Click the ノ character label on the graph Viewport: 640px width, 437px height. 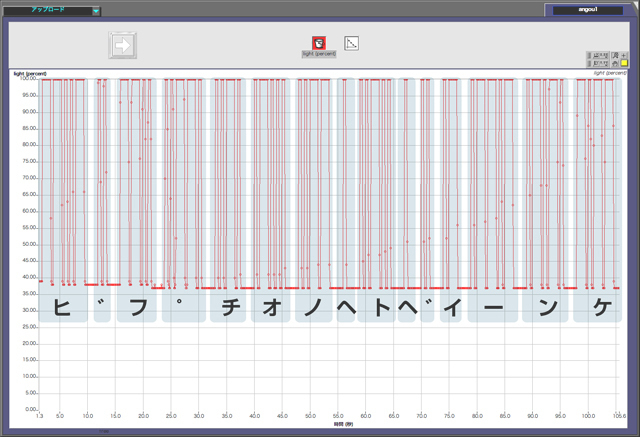[x=313, y=307]
